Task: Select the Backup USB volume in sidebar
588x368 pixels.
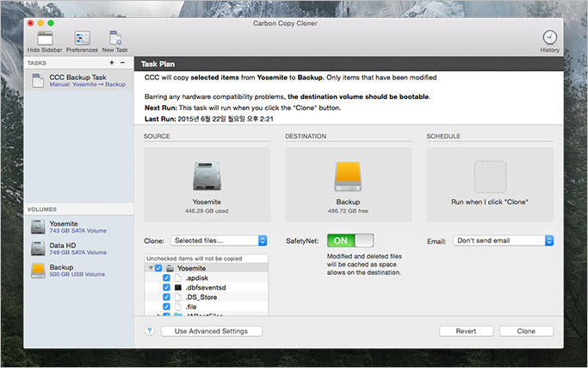Action: click(x=78, y=271)
